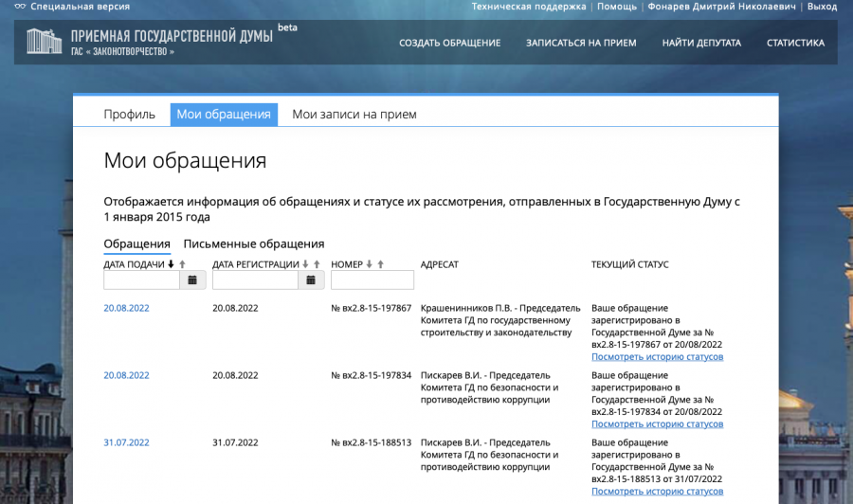
Task: Click Специальная версия link
Action: click(80, 7)
